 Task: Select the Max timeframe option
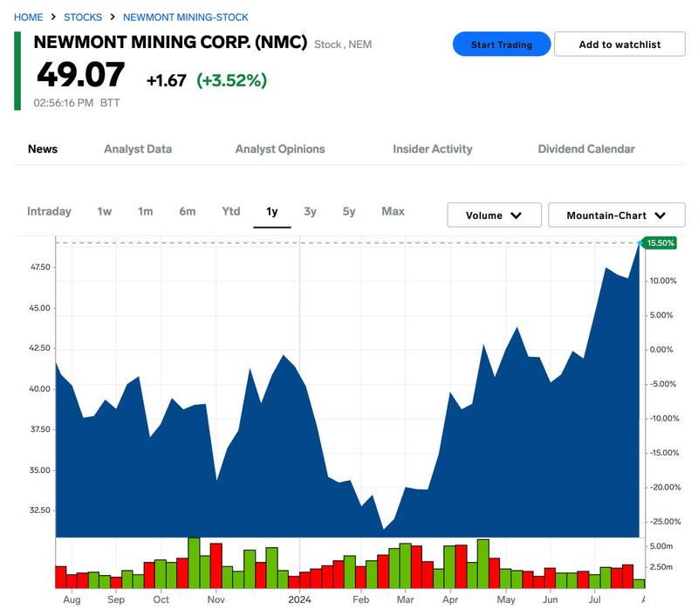click(393, 212)
